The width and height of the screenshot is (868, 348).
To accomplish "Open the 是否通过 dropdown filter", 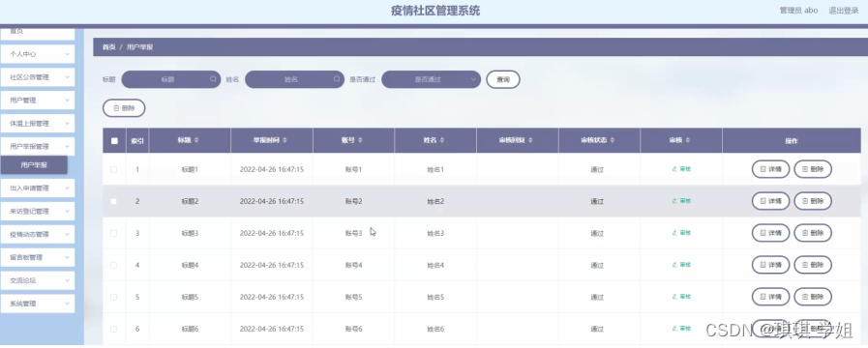I will [x=431, y=79].
